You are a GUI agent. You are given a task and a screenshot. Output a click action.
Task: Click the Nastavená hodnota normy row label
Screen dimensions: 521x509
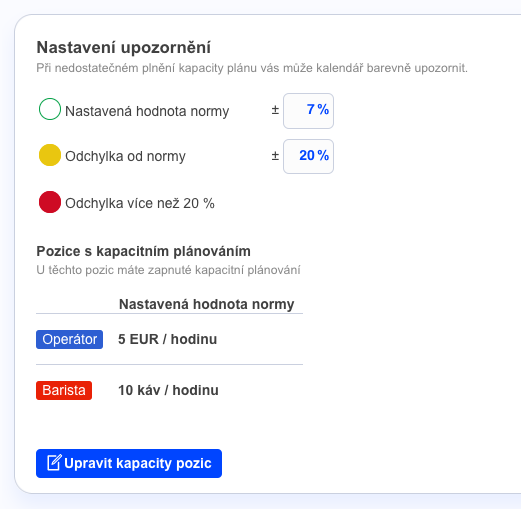coord(147,111)
